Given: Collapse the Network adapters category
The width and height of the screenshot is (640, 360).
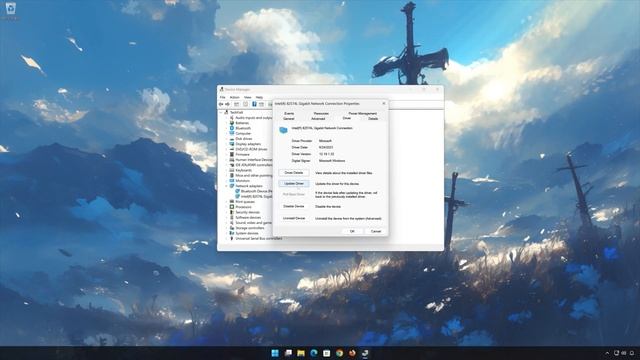Looking at the screenshot, I should 227,186.
